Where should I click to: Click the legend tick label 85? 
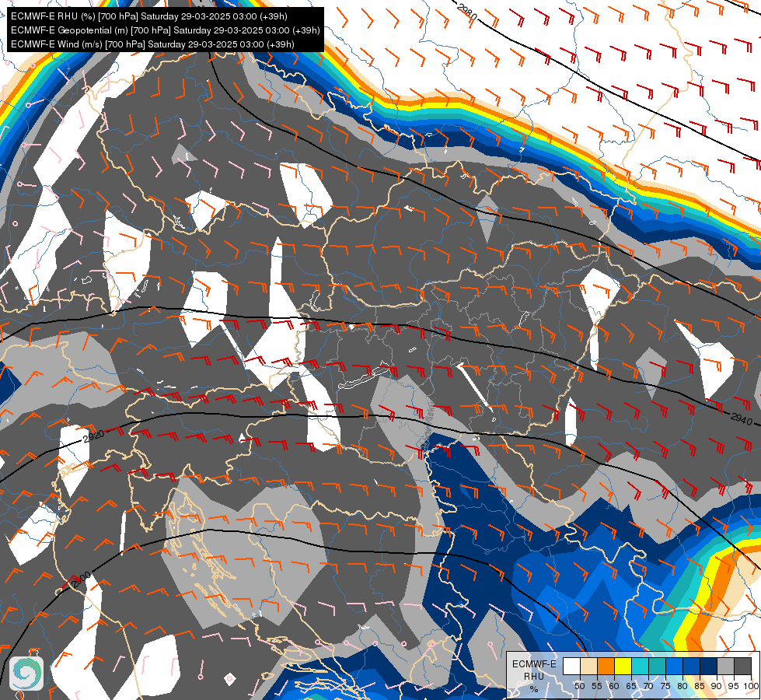click(x=700, y=686)
